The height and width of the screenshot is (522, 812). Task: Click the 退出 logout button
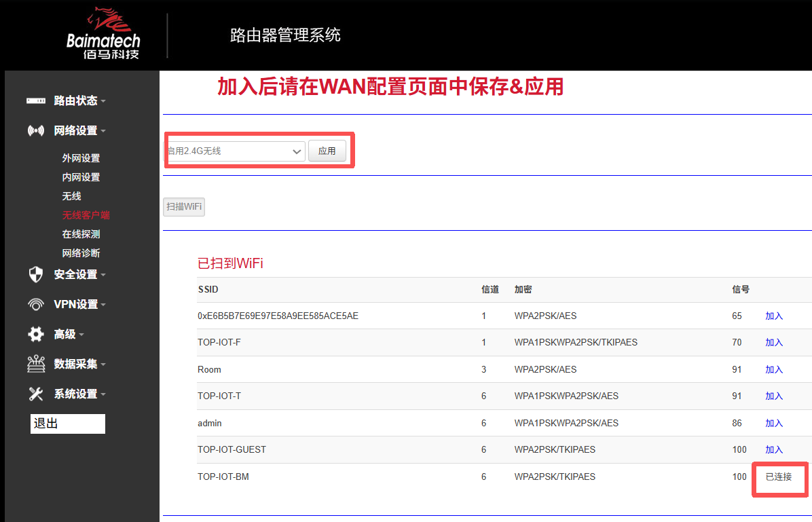click(67, 424)
